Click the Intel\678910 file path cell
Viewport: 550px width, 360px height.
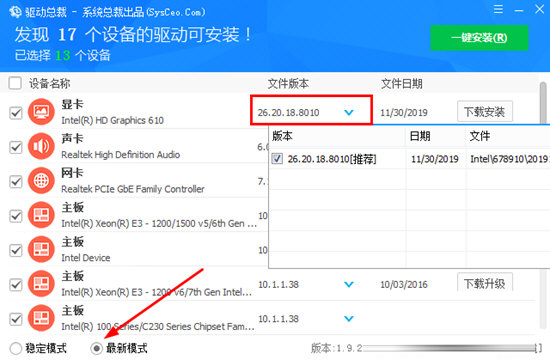(509, 159)
